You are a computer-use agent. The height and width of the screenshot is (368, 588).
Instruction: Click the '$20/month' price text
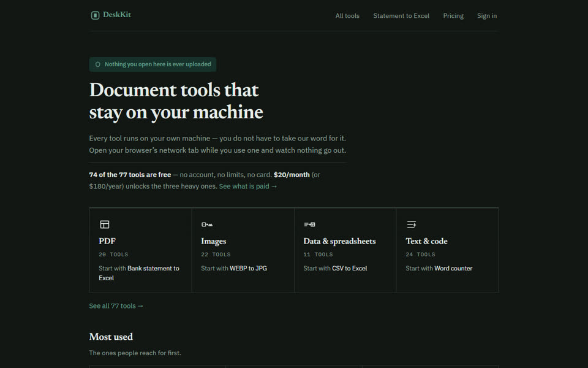tap(292, 175)
